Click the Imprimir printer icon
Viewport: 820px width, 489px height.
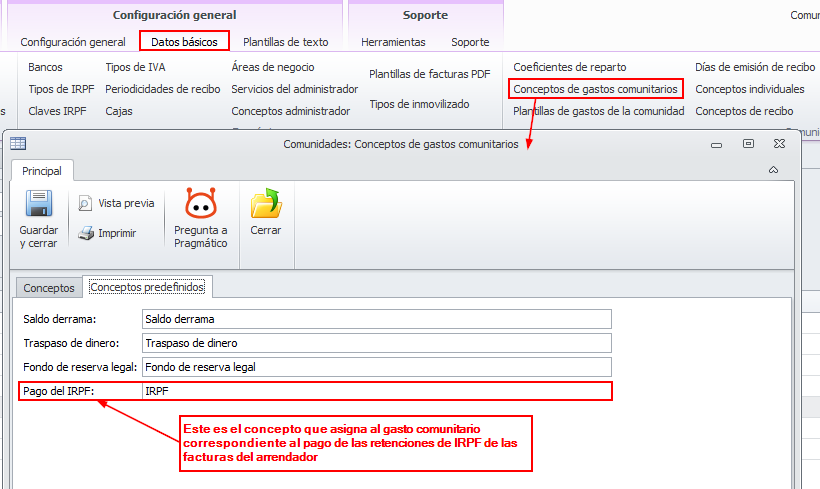86,233
